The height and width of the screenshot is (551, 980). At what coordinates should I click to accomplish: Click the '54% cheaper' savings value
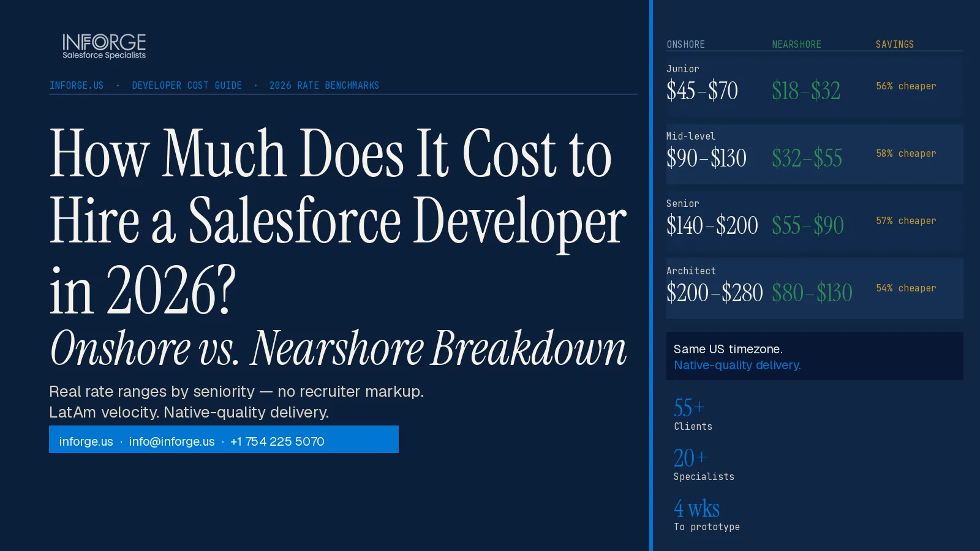click(x=906, y=288)
